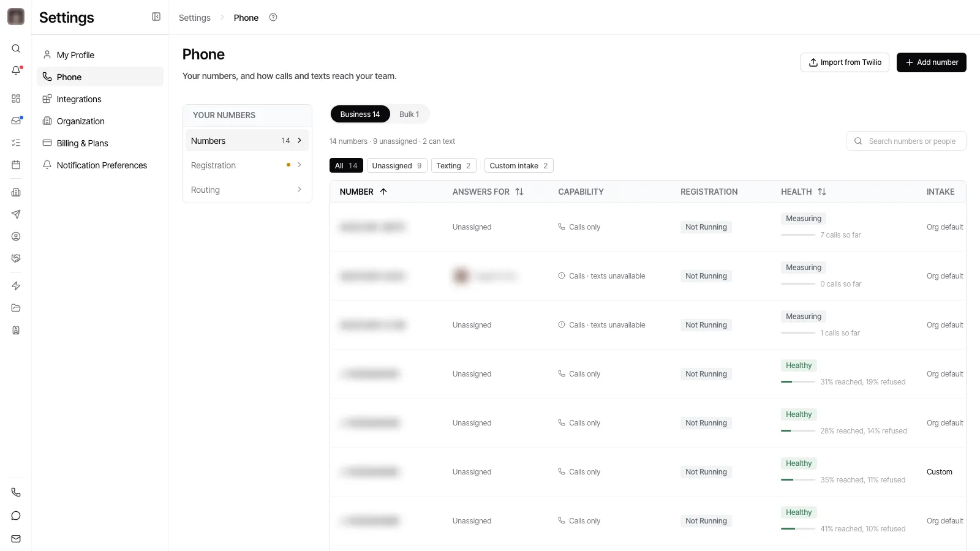Viewport: 980px width, 551px height.
Task: Click Import from Twilio button
Action: (x=845, y=62)
